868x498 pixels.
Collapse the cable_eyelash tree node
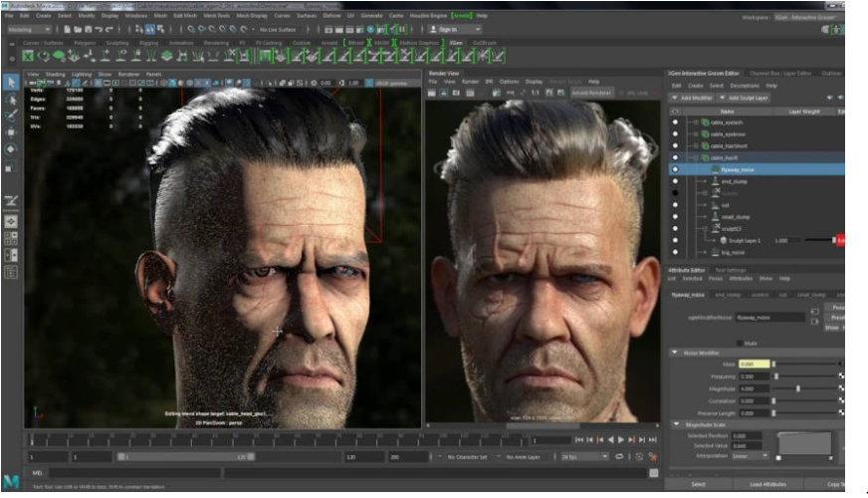[696, 123]
